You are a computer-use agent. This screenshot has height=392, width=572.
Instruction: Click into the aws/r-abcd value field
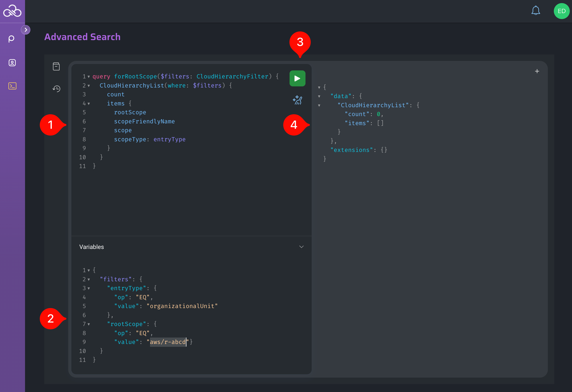(168, 342)
